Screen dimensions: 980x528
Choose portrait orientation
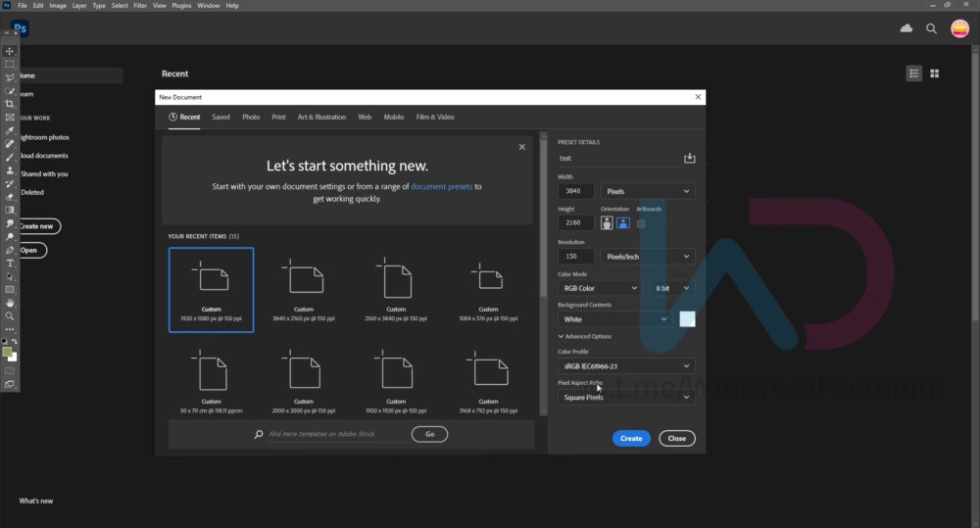pyautogui.click(x=607, y=223)
